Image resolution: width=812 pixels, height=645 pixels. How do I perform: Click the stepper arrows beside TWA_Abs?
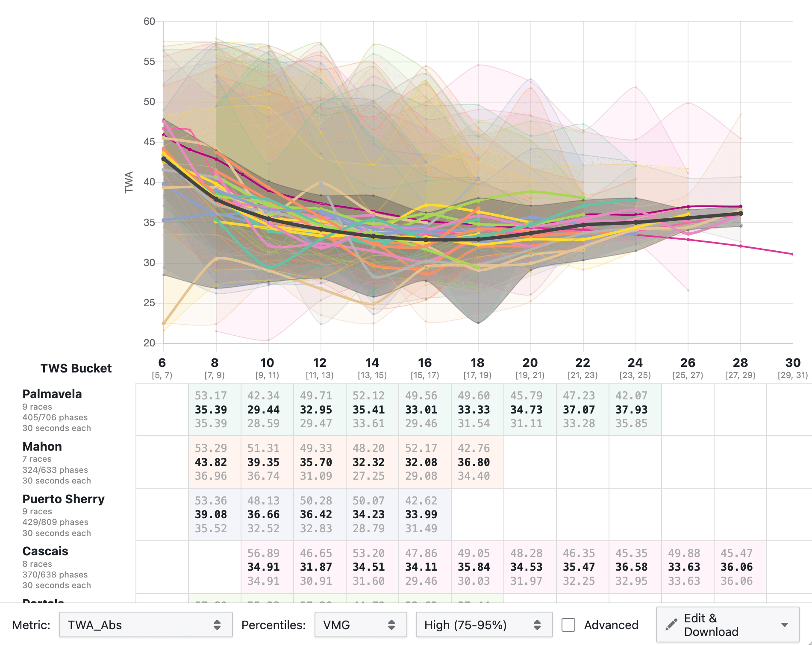[218, 624]
